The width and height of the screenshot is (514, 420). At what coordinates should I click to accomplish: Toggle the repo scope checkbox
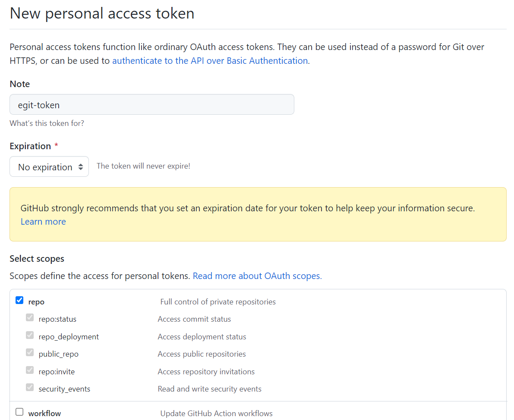tap(19, 301)
